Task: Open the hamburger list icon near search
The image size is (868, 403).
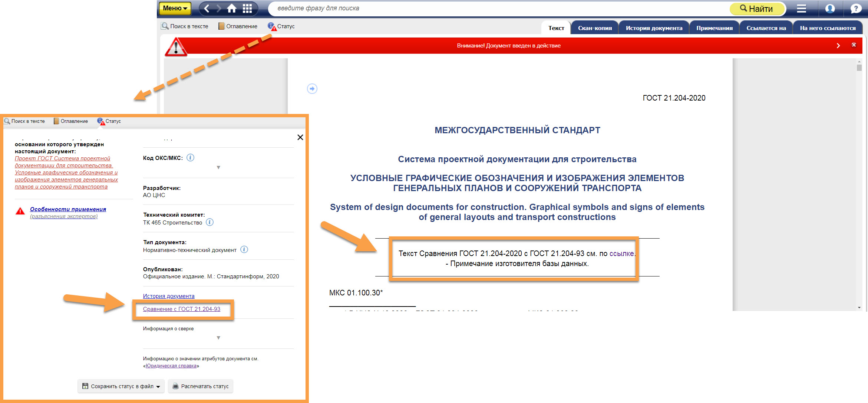Action: point(801,9)
